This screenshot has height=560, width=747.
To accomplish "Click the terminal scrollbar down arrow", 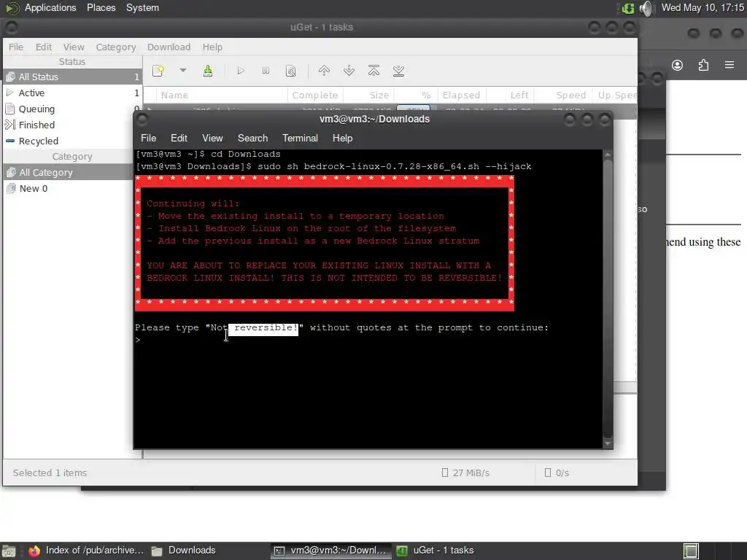I will [608, 443].
